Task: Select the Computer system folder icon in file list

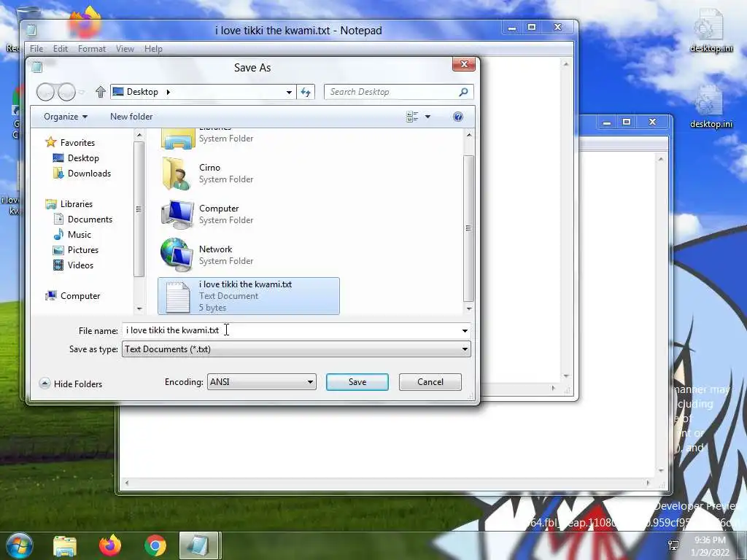Action: pos(177,214)
